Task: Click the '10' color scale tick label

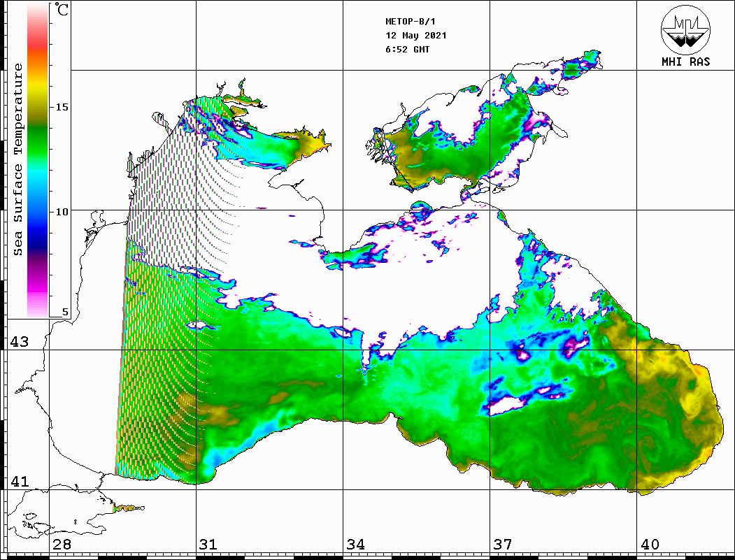Action: click(62, 213)
